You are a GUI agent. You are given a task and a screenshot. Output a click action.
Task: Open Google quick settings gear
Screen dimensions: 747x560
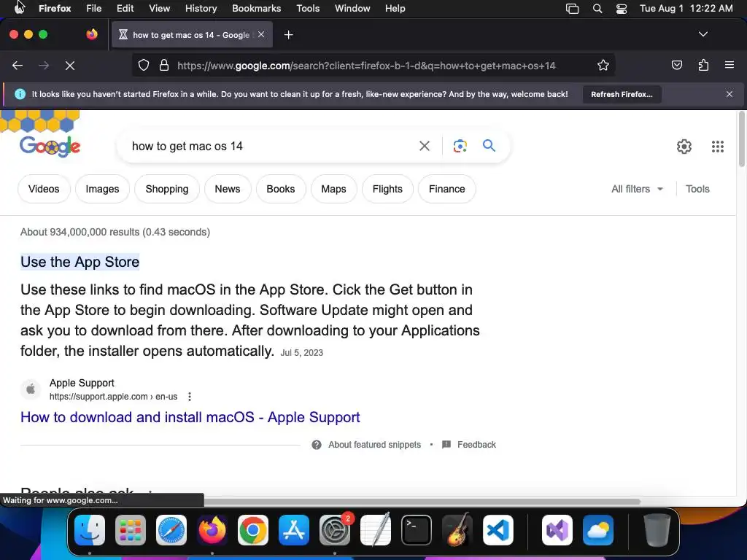click(684, 146)
